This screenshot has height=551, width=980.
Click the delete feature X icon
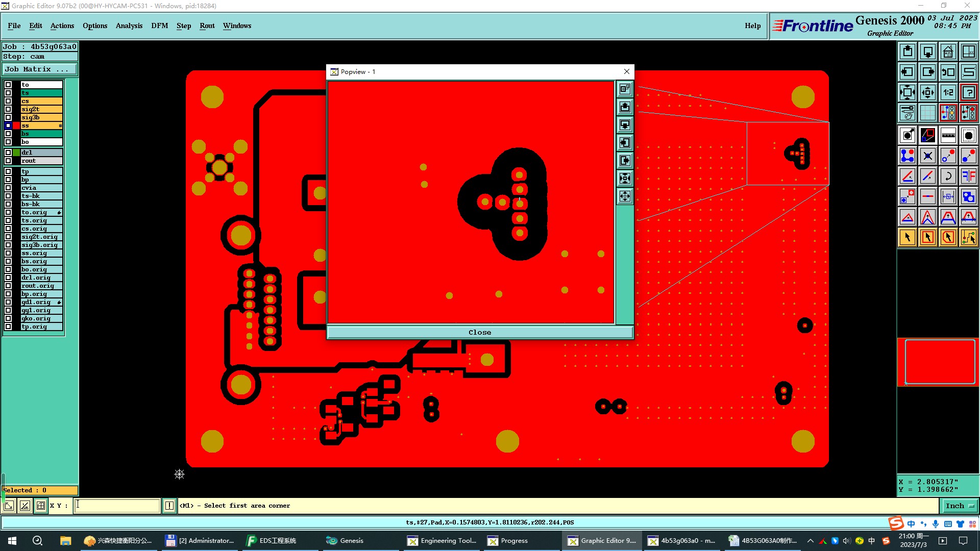click(927, 156)
